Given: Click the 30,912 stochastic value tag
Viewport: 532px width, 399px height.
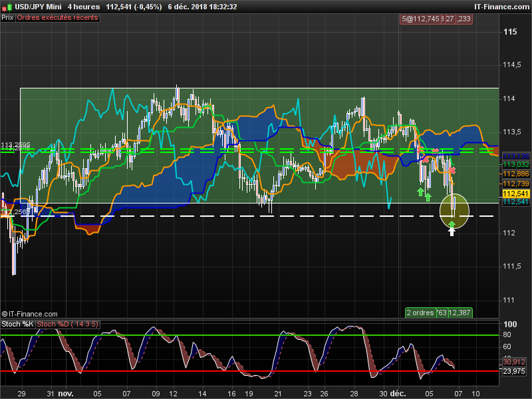Looking at the screenshot, I should [514, 362].
